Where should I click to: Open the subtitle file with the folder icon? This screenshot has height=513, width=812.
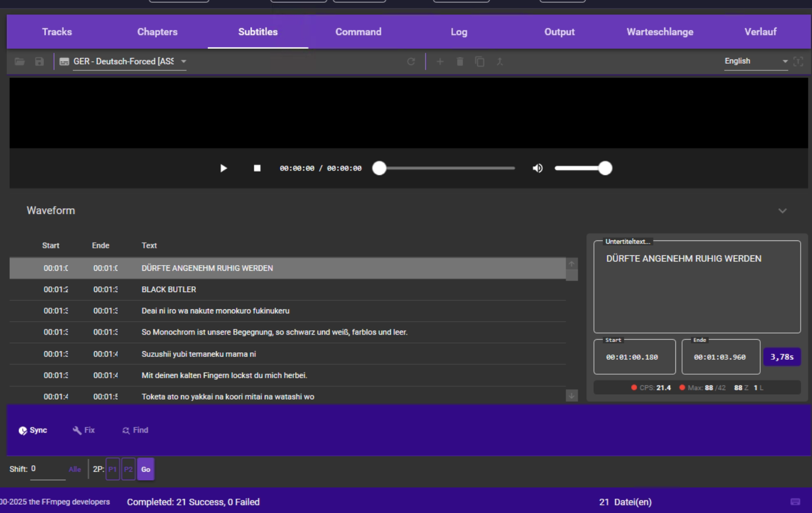(20, 61)
